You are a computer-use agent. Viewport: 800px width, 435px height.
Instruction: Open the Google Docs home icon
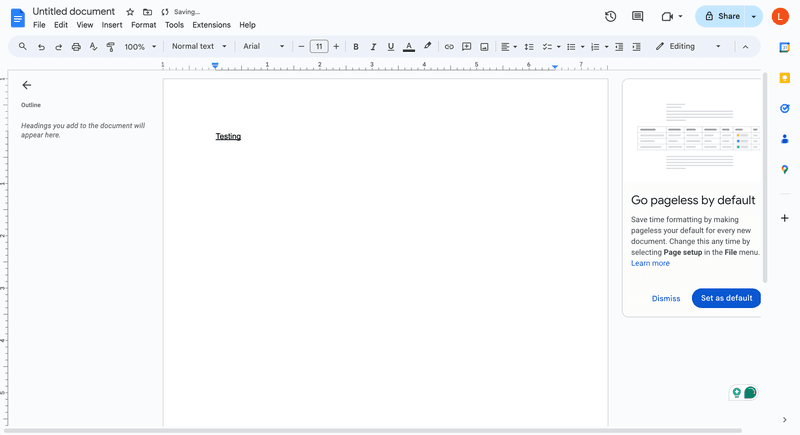(18, 18)
